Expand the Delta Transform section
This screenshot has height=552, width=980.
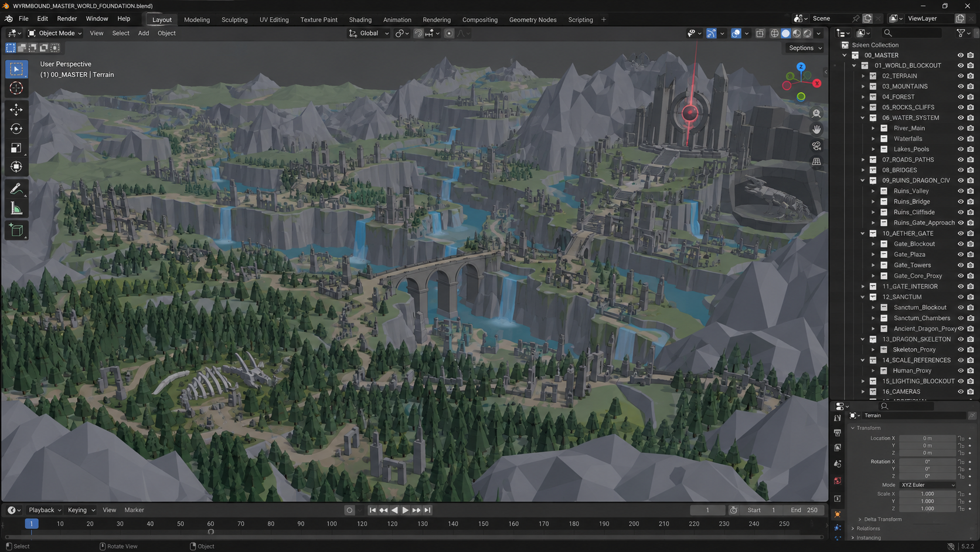tap(882, 519)
